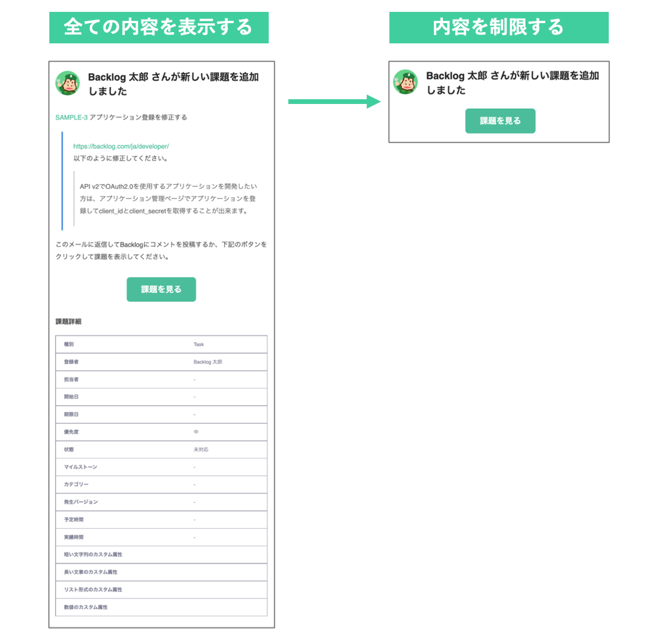648x644 pixels.
Task: Click the 課題詳細 section heading
Action: coord(68,321)
